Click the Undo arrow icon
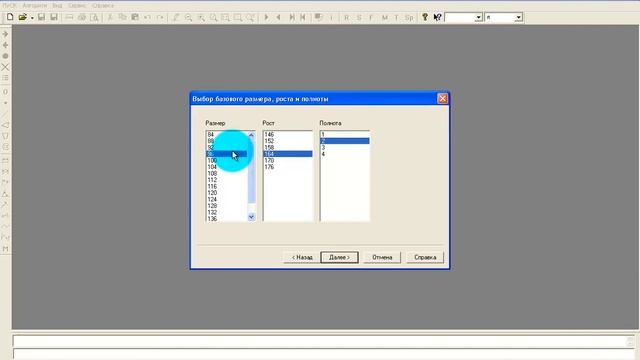This screenshot has height=360, width=640. point(147,17)
